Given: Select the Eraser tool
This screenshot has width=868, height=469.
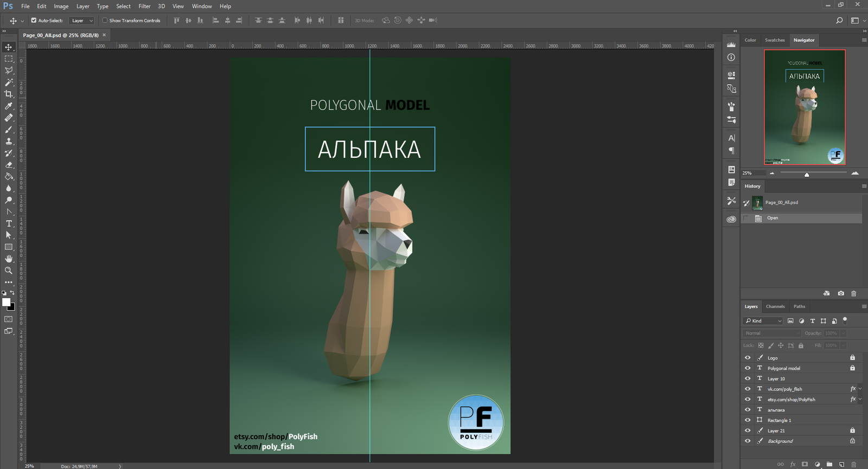Looking at the screenshot, I should (9, 165).
